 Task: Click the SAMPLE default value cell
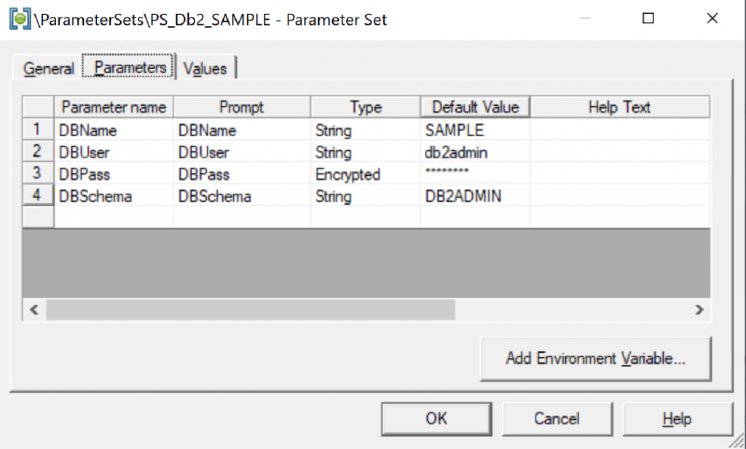(x=475, y=129)
